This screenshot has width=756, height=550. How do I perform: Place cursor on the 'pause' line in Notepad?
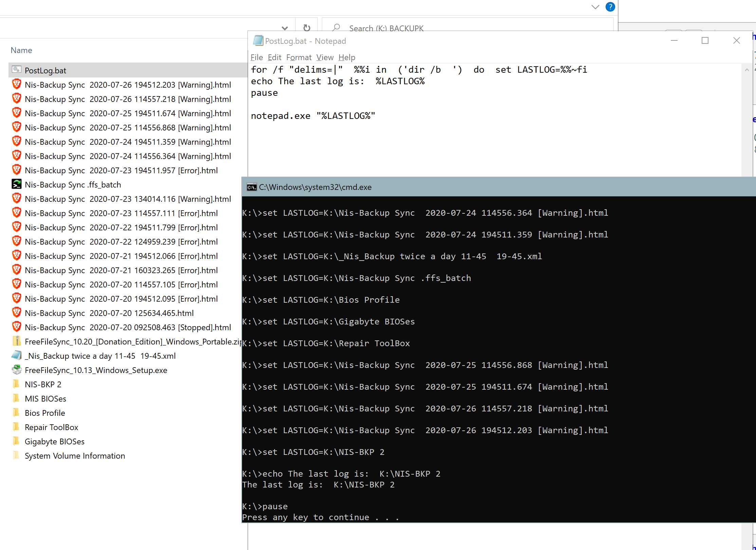tap(264, 93)
